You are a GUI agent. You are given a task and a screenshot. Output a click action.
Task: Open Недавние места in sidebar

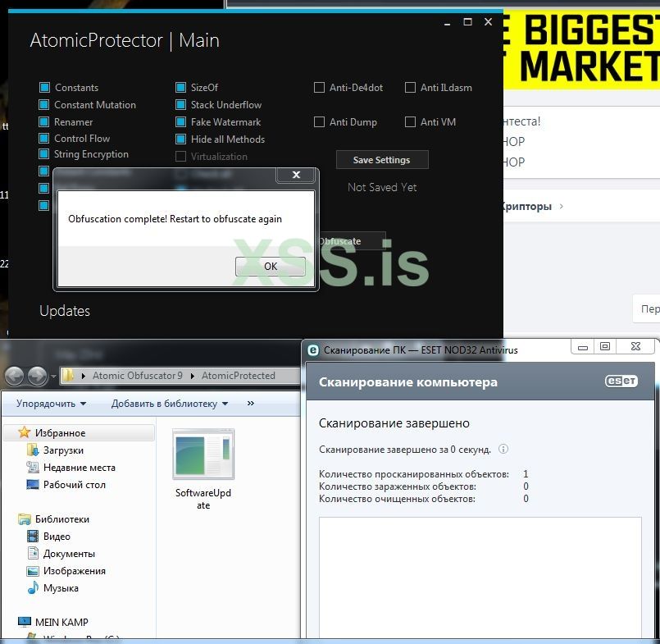pyautogui.click(x=80, y=468)
